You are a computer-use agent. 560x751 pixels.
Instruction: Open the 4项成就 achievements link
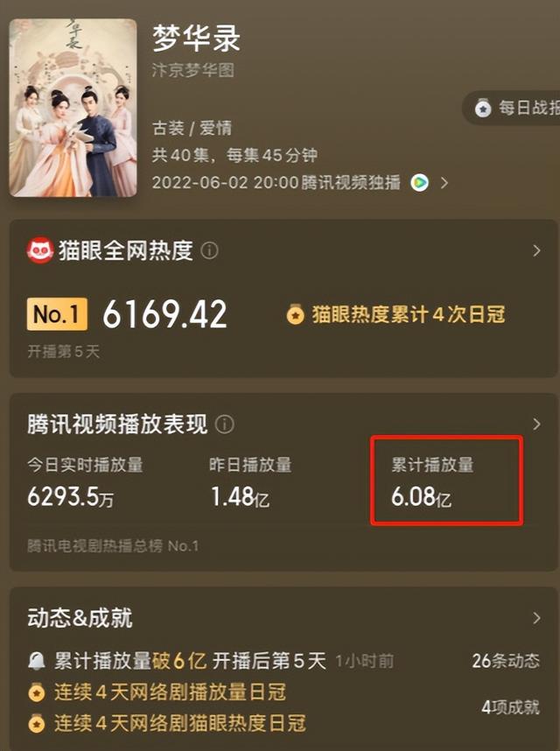coord(510,707)
